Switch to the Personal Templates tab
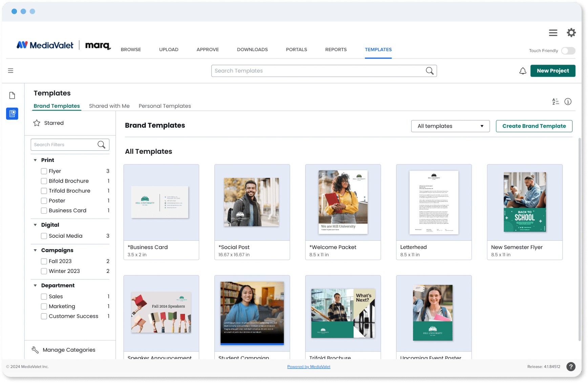The width and height of the screenshot is (588, 383). click(x=165, y=106)
